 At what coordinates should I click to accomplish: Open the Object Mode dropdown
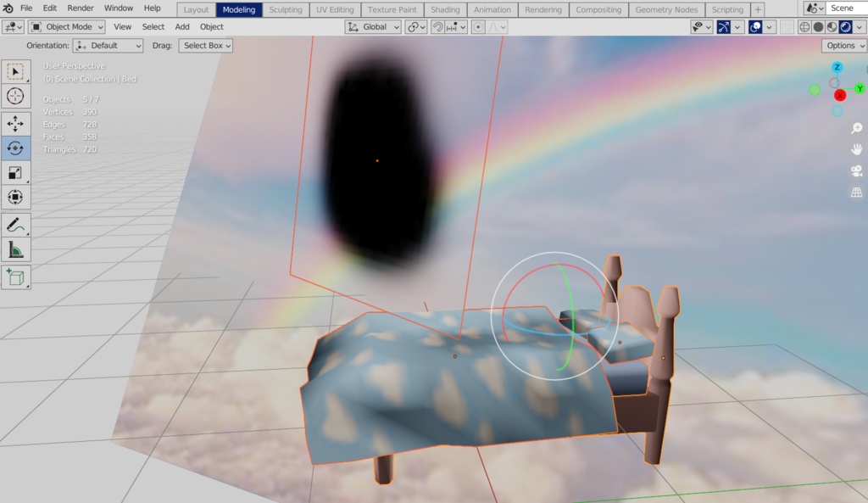pos(67,26)
